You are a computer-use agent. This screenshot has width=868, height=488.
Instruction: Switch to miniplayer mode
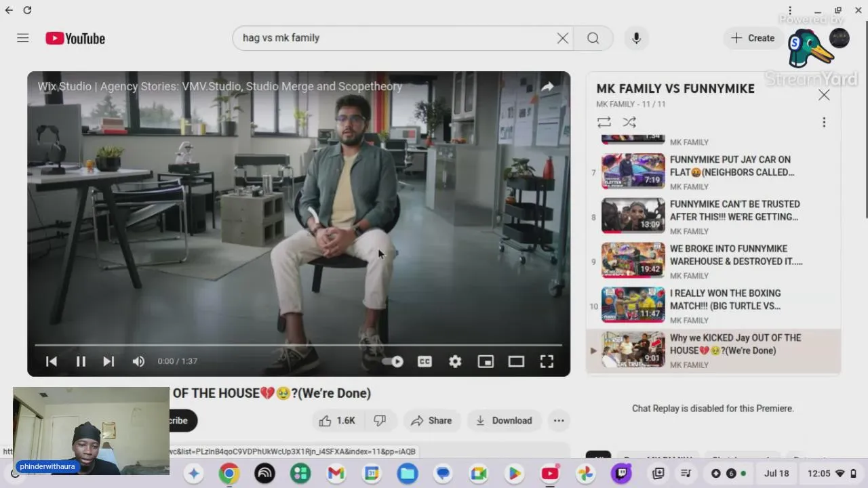click(486, 361)
